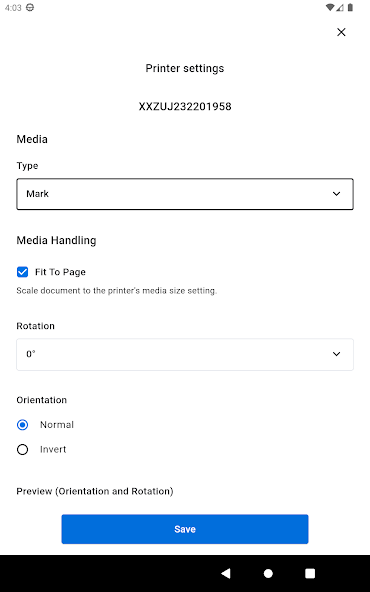The image size is (370, 592).
Task: Close the Printer settings screen
Action: [x=341, y=32]
